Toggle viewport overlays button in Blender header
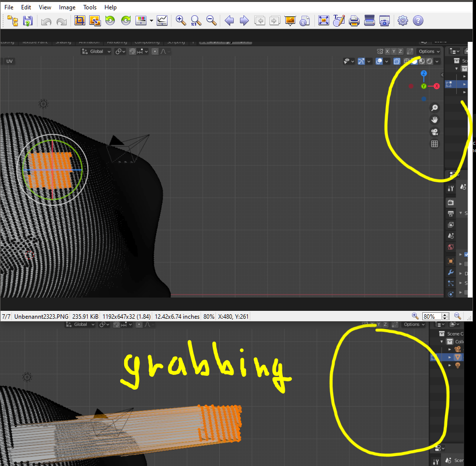Viewport: 476px width, 466px height. point(379,61)
